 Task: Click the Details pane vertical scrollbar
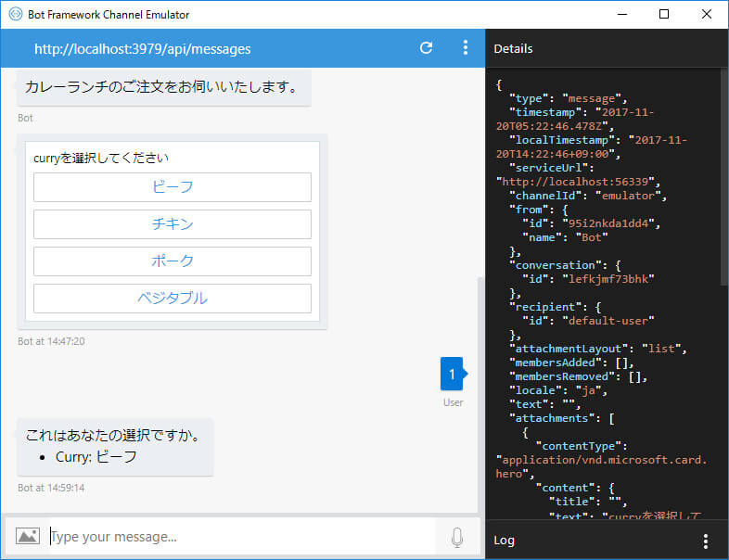coord(724,176)
